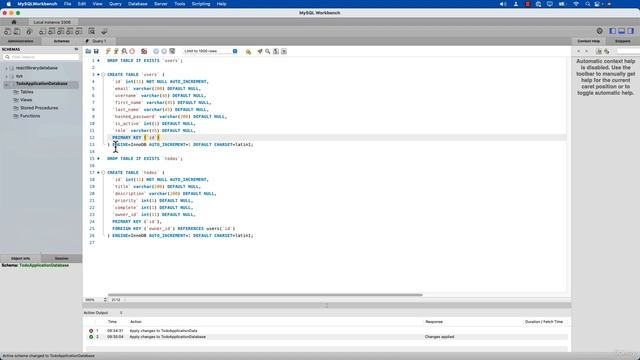Stop query execution with the red stop icon

tap(132, 51)
